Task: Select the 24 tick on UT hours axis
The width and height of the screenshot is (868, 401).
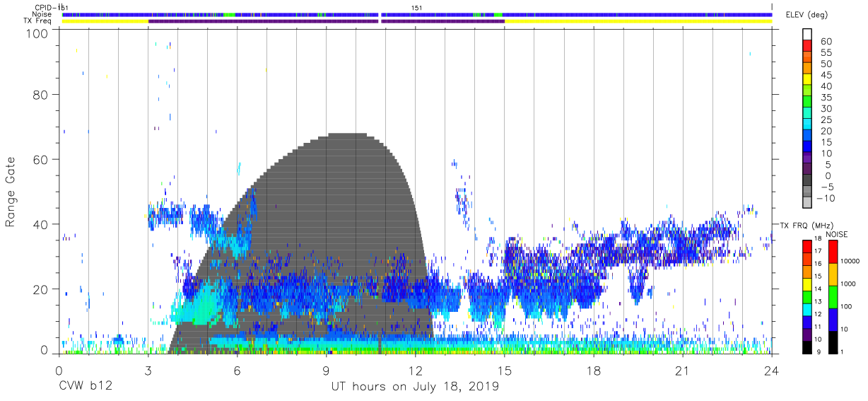Action: [772, 371]
